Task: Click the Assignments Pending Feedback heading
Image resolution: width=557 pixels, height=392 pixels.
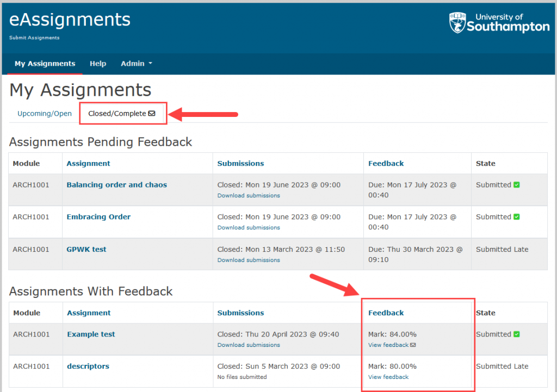Action: coord(101,142)
